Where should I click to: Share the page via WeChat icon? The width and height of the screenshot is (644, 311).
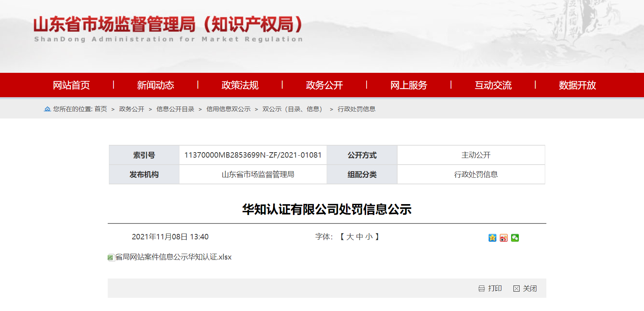[x=515, y=238]
